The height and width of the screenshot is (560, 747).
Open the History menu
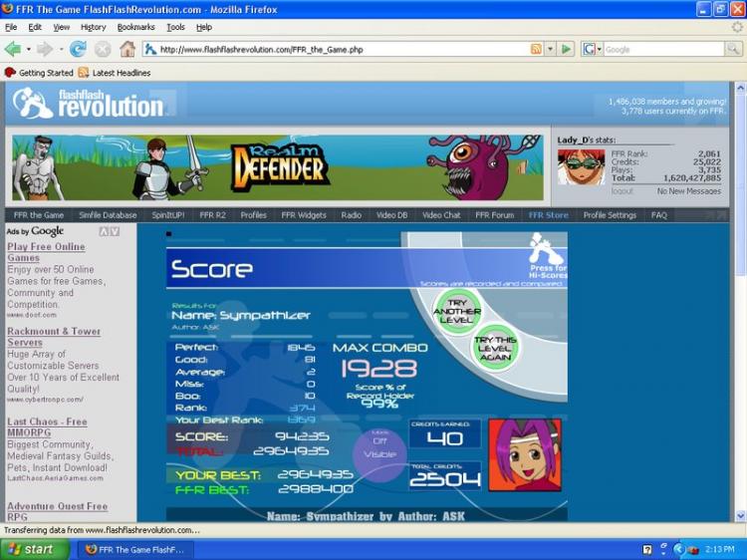pos(93,27)
